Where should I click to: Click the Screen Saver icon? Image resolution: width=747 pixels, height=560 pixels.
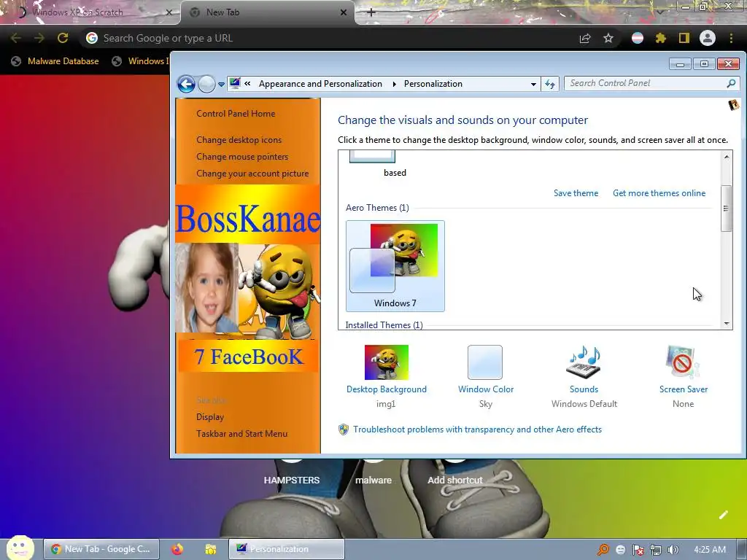(683, 362)
